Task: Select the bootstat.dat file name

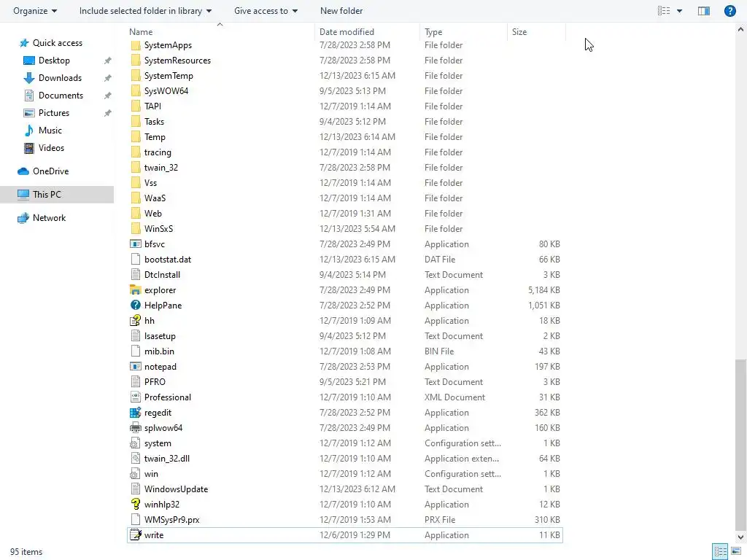Action: [x=168, y=260]
